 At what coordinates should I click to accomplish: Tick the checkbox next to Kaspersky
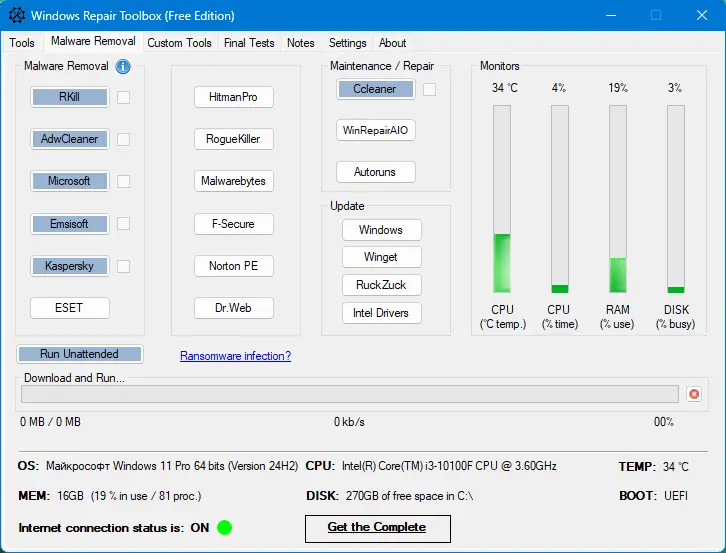pos(123,266)
